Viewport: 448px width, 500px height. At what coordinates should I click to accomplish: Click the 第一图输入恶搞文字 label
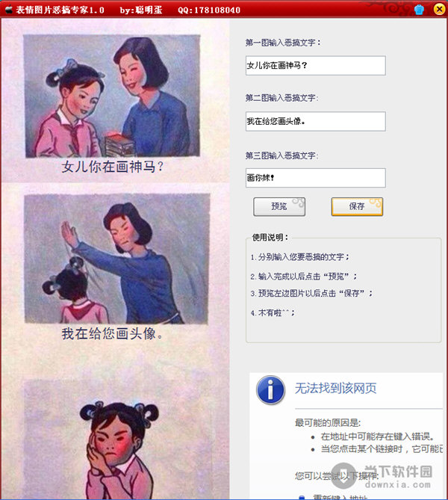[x=283, y=43]
